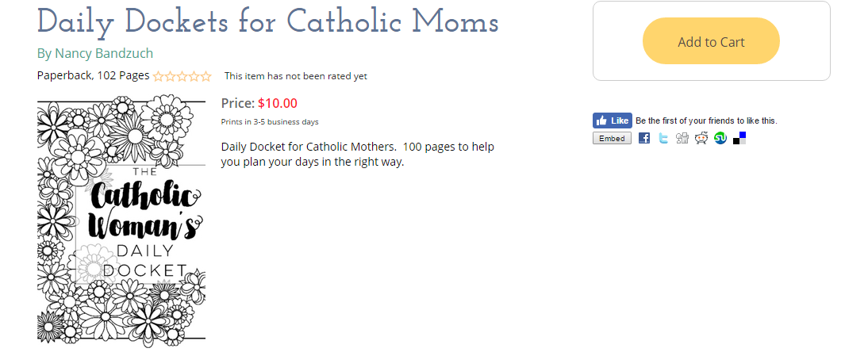The width and height of the screenshot is (868, 356).
Task: Click 'Be the first of your friends' text
Action: click(706, 121)
